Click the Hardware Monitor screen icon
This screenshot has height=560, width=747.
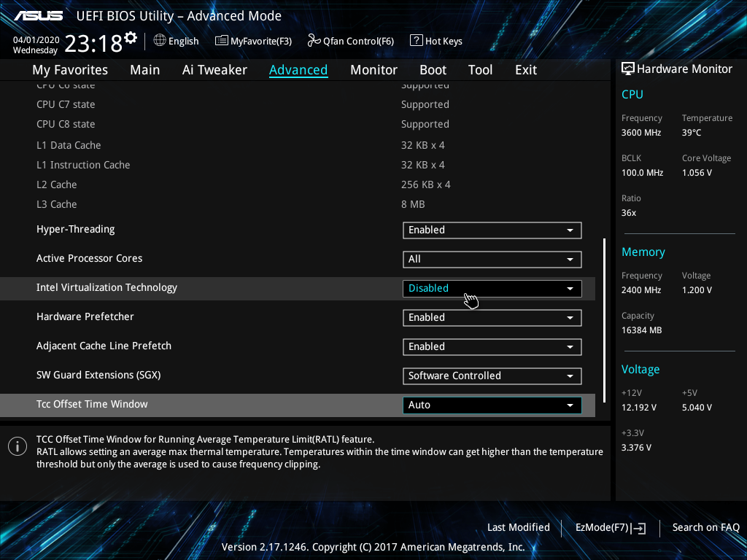point(628,69)
